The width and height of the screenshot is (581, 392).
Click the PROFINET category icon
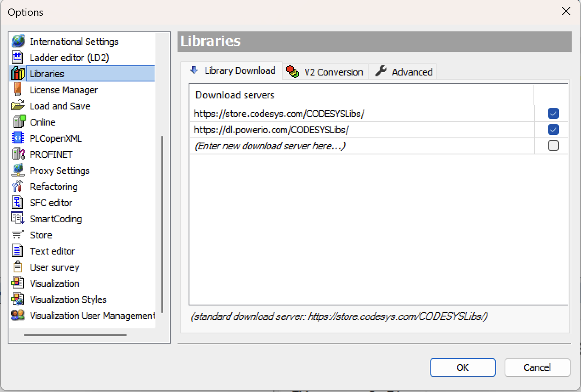(18, 154)
